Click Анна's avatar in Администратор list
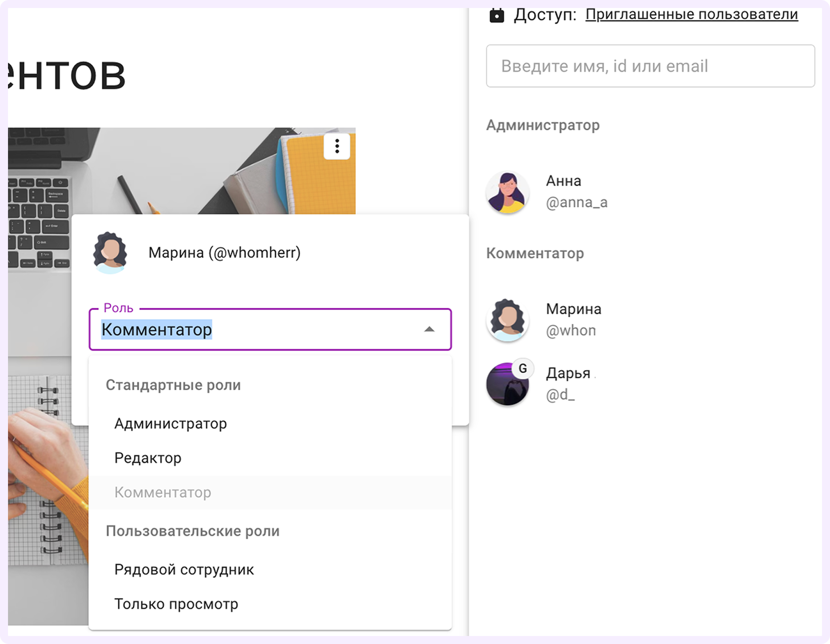The image size is (830, 644). coord(507,192)
